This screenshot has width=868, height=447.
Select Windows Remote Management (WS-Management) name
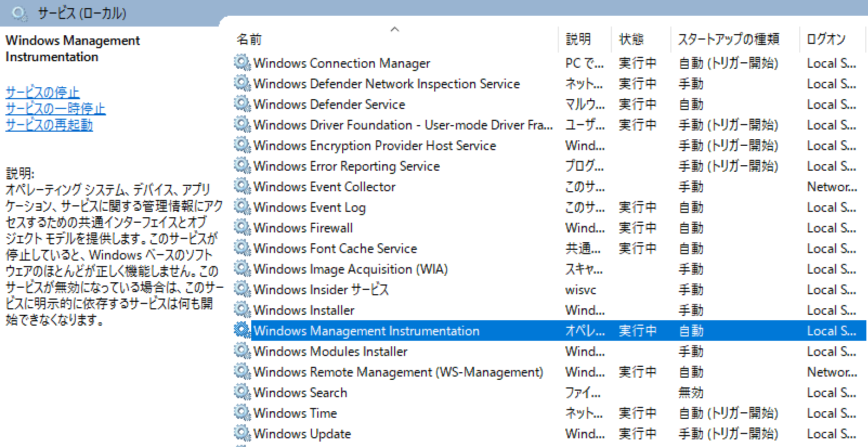tap(399, 372)
